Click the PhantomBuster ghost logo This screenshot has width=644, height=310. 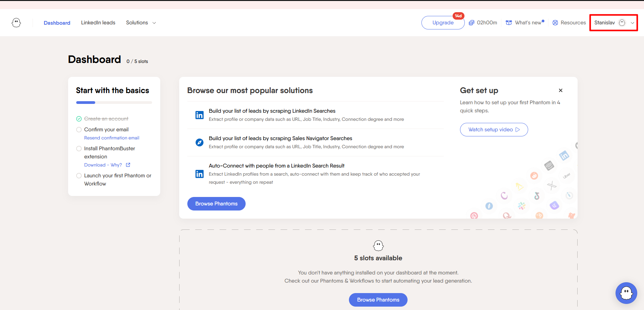click(x=16, y=23)
